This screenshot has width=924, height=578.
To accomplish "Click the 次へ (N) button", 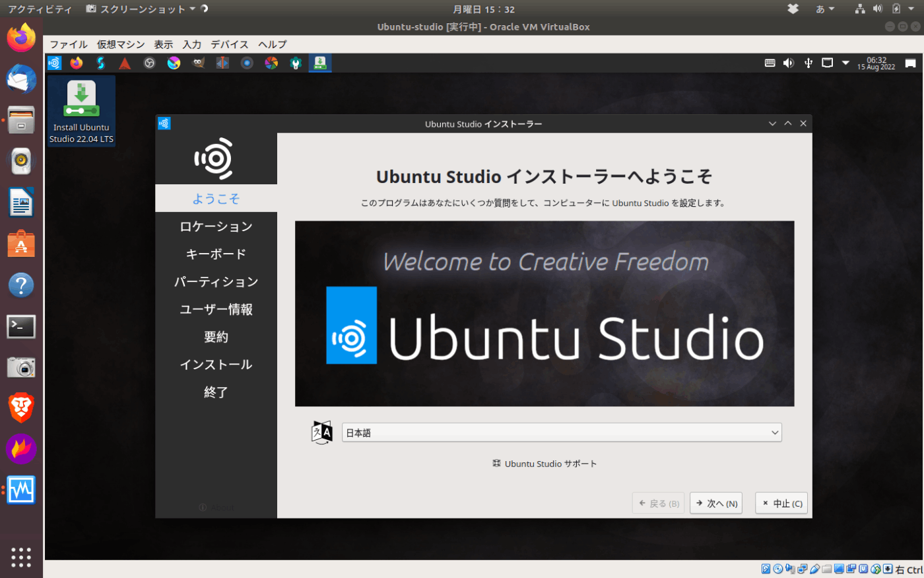I will (716, 503).
